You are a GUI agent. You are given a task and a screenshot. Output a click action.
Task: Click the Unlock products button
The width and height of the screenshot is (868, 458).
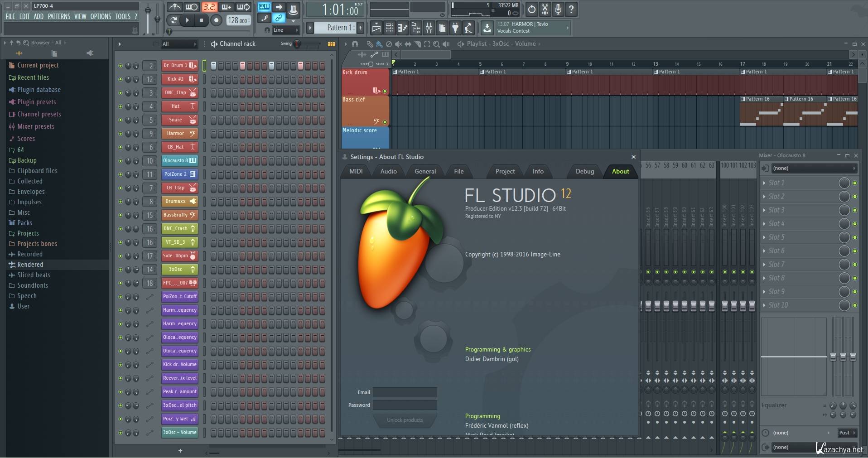pyautogui.click(x=405, y=420)
